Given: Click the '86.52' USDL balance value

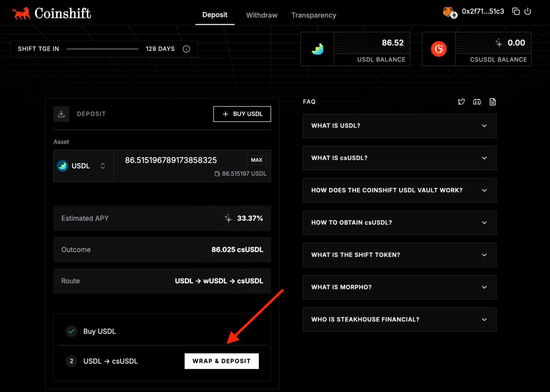Looking at the screenshot, I should pyautogui.click(x=392, y=43).
